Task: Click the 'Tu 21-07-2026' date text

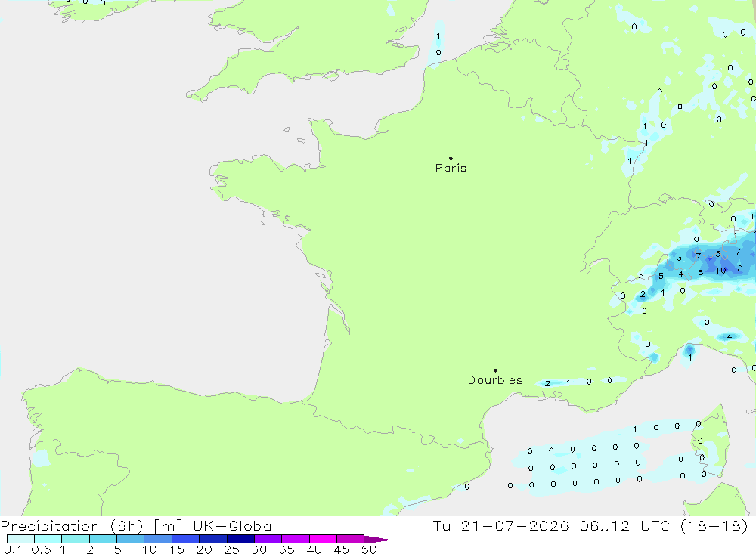Action: click(500, 525)
